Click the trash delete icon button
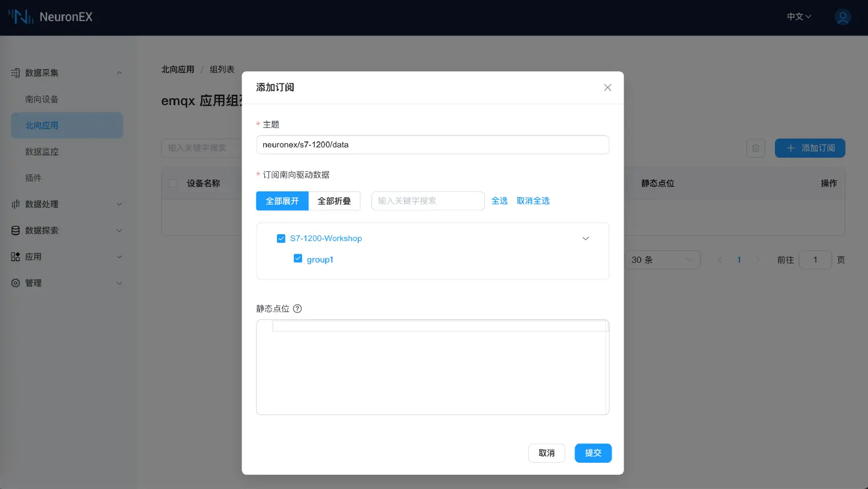 click(x=756, y=149)
